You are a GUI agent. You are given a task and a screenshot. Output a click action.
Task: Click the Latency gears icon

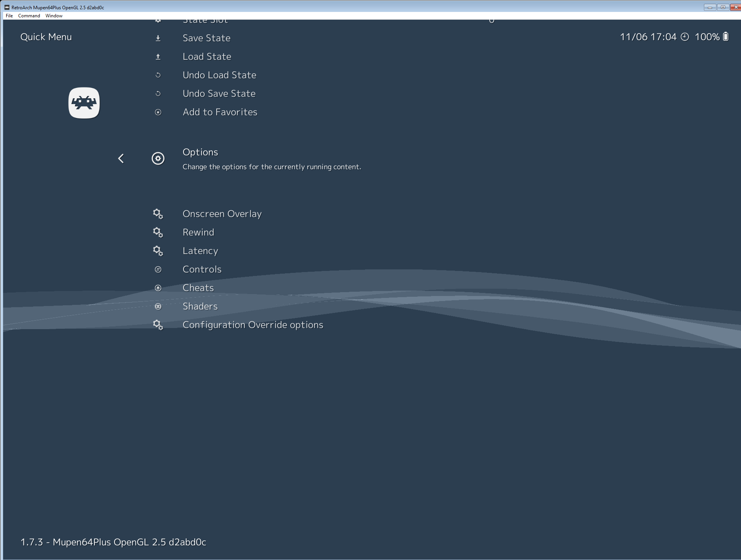coord(158,251)
